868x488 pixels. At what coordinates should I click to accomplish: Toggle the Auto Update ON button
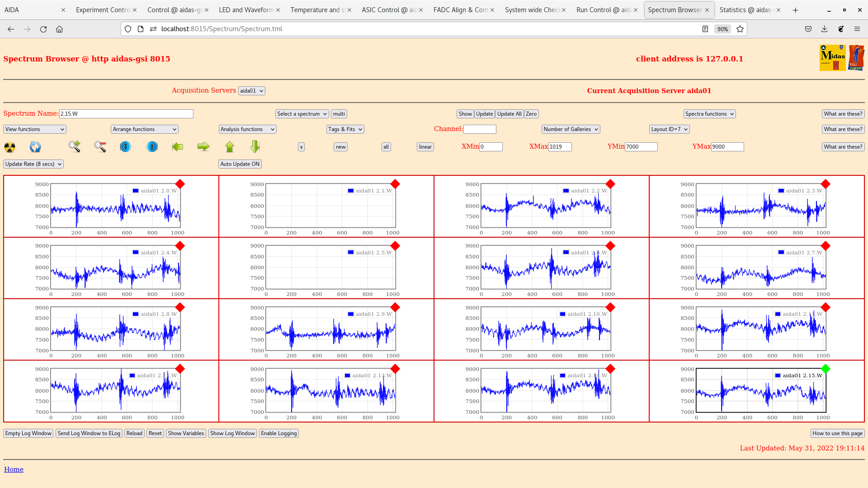pos(240,164)
